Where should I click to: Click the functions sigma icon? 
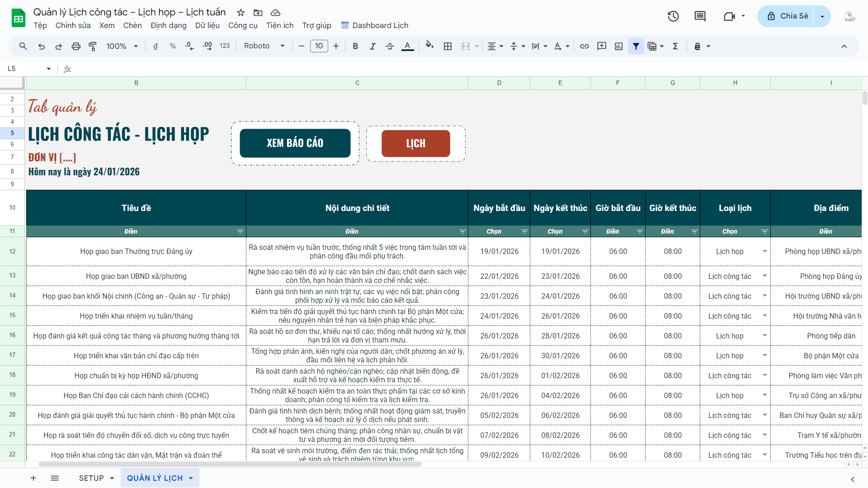(675, 46)
